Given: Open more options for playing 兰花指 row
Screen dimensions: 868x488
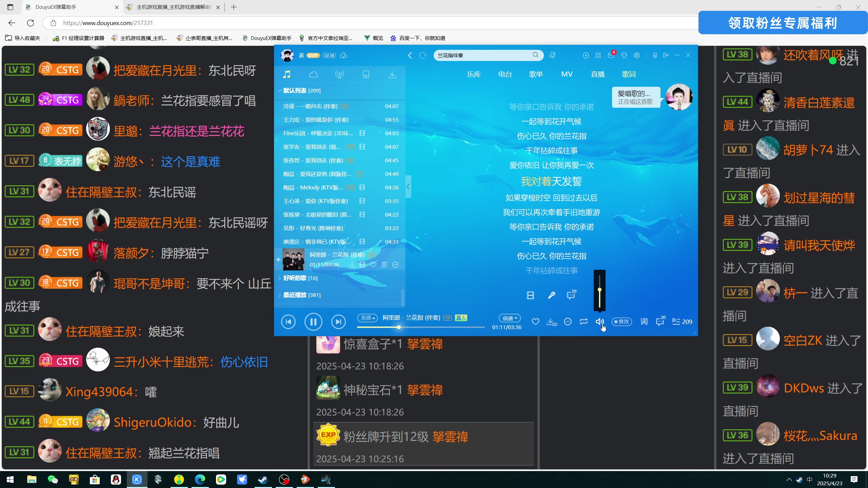Looking at the screenshot, I should [395, 265].
